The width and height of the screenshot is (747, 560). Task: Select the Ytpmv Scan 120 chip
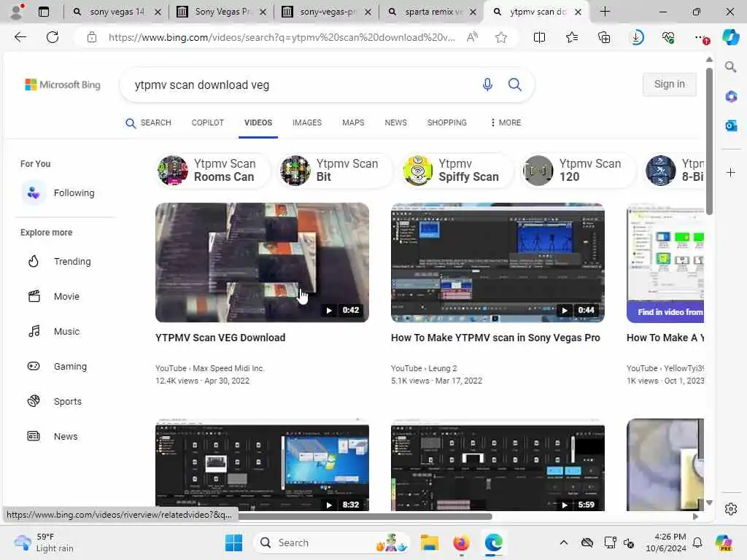(x=579, y=170)
